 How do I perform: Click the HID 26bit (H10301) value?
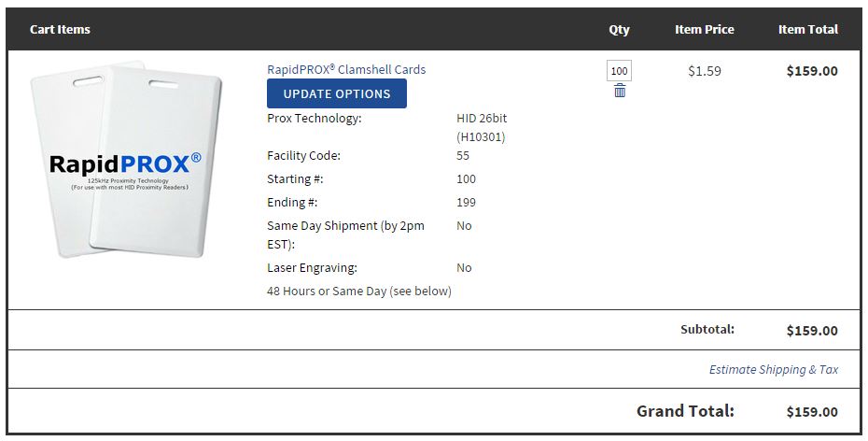tap(482, 127)
